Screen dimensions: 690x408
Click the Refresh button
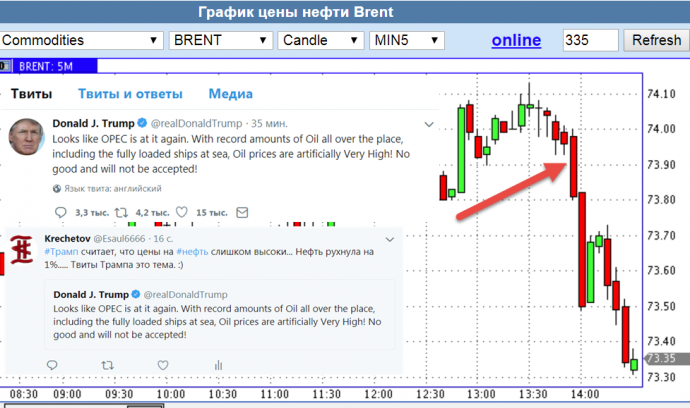[x=655, y=41]
